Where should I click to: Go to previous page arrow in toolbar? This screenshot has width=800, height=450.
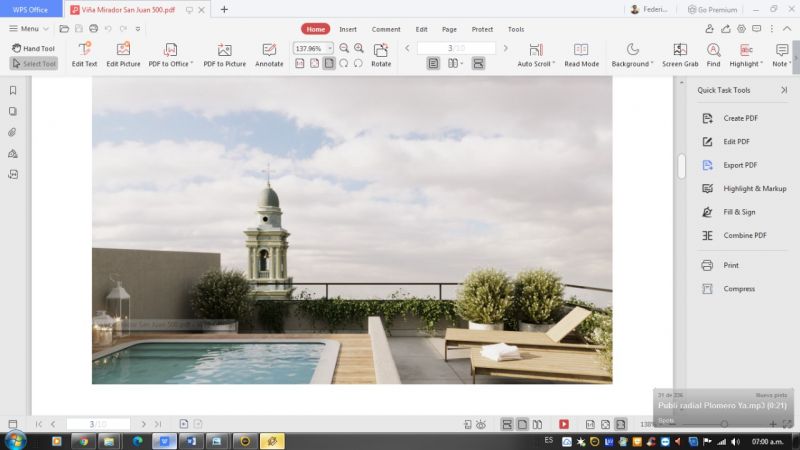(x=407, y=48)
